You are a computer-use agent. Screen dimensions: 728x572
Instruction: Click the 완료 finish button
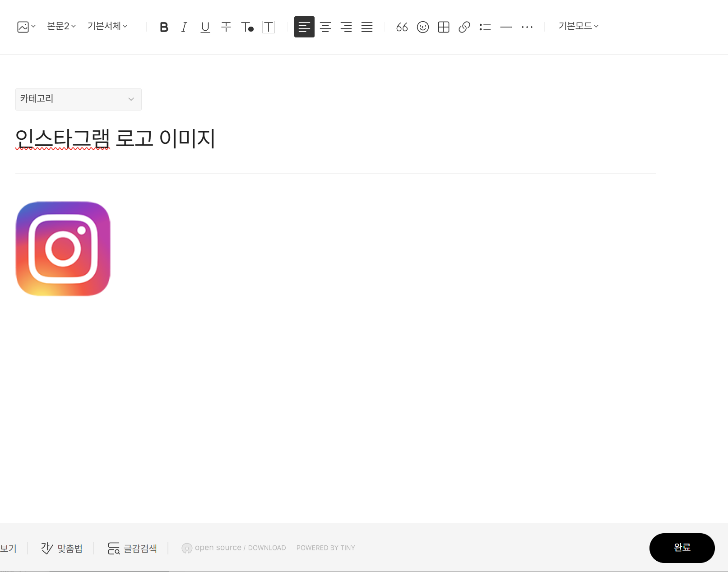[x=682, y=548]
